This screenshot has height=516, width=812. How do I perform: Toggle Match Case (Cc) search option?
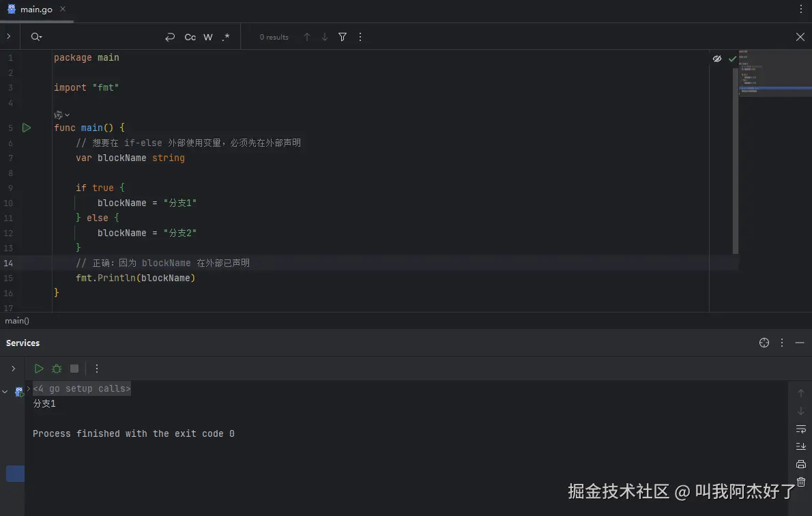pyautogui.click(x=190, y=37)
